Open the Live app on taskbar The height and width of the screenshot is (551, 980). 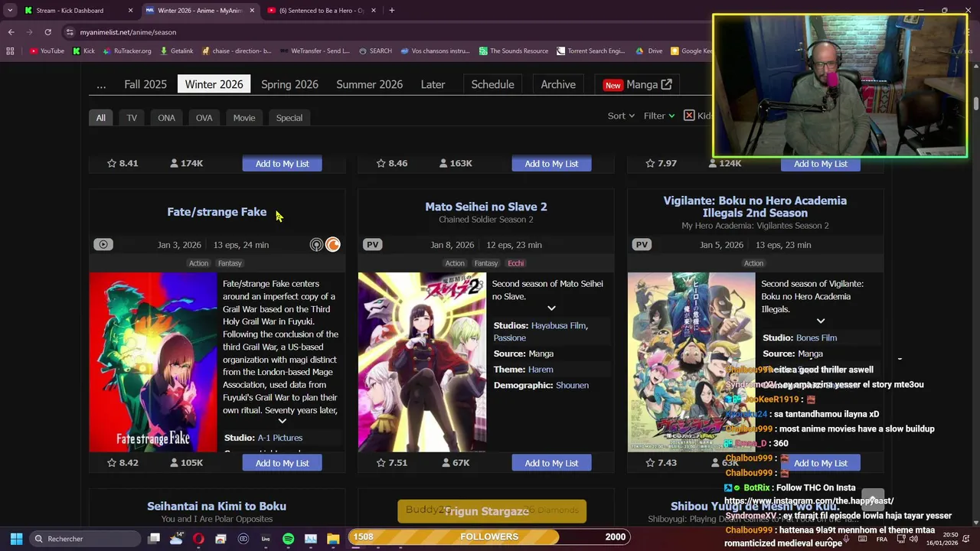[266, 539]
